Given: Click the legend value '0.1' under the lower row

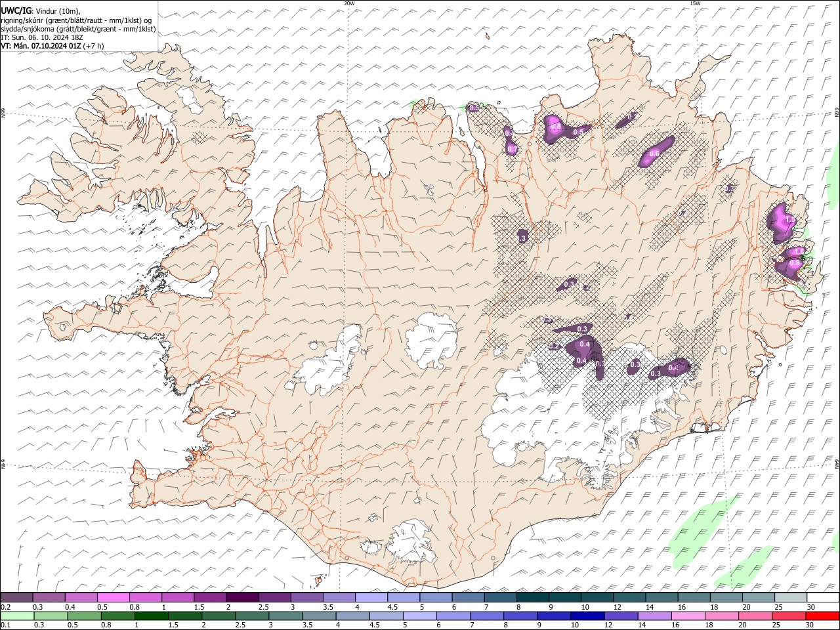Looking at the screenshot, I should pos(5,625).
